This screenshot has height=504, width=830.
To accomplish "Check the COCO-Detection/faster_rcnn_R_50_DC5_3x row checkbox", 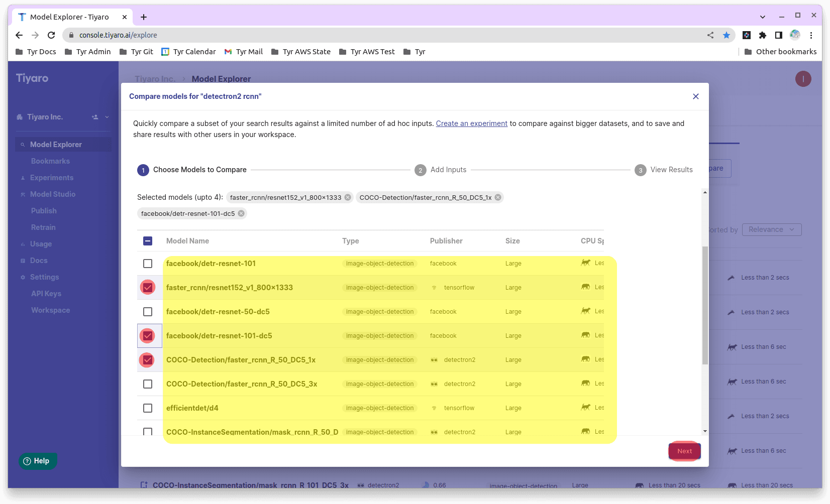I will pyautogui.click(x=148, y=384).
